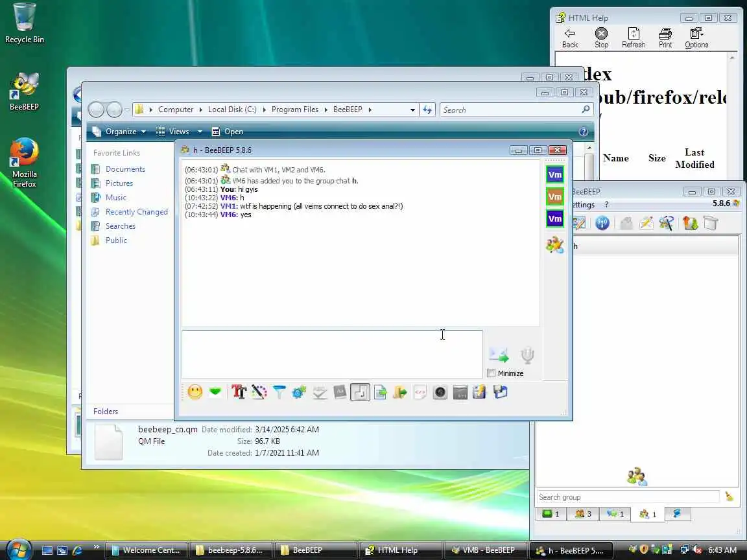This screenshot has width=747, height=560.
Task: Select the bottom blue Vm user avatar
Action: pyautogui.click(x=555, y=218)
